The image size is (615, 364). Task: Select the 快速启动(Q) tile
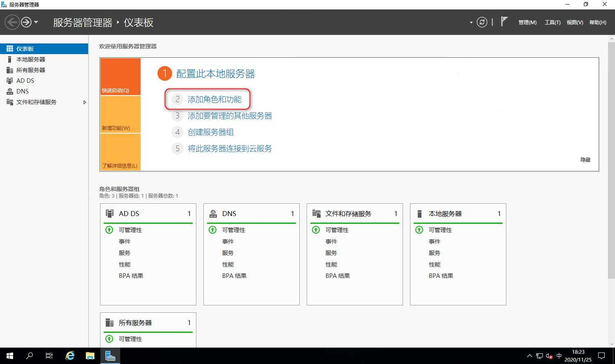tap(120, 77)
